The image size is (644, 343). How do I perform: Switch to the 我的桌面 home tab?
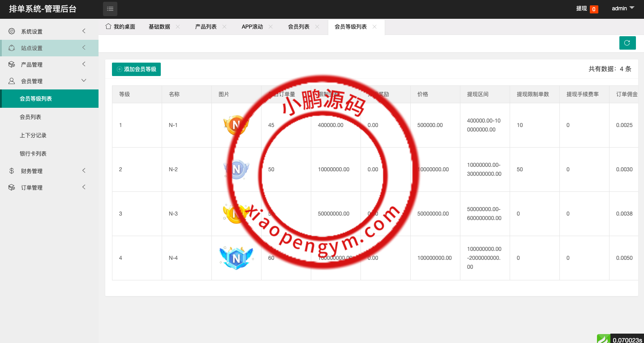tap(120, 27)
